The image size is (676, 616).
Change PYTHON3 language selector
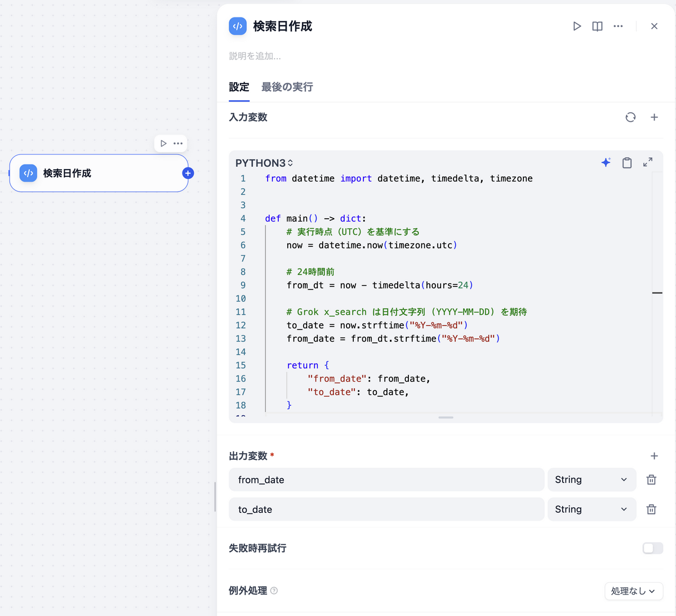coord(264,163)
